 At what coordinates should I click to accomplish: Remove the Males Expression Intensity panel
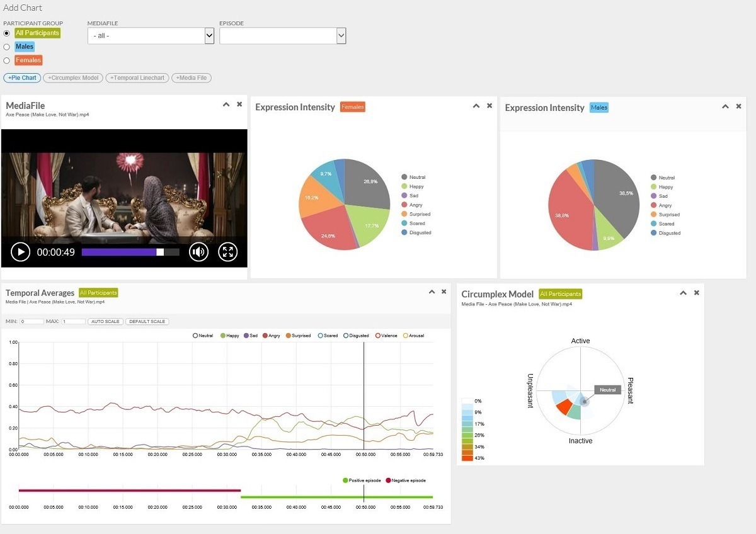739,106
